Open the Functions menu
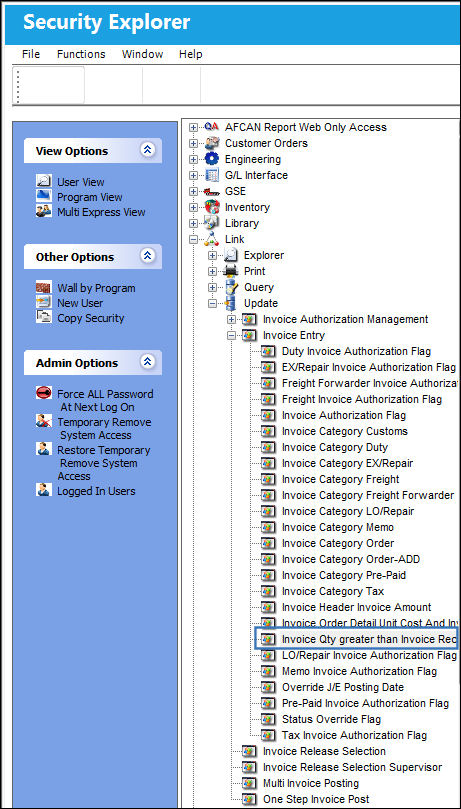 (81, 54)
